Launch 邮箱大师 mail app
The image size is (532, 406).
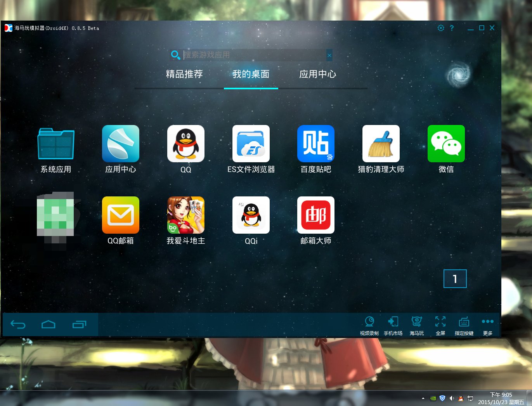tap(316, 215)
